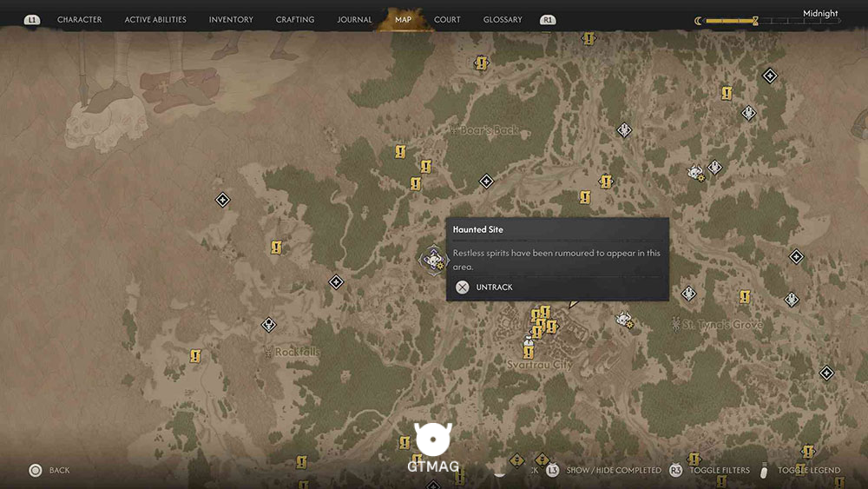Switch to the Glossary tab

pyautogui.click(x=503, y=19)
